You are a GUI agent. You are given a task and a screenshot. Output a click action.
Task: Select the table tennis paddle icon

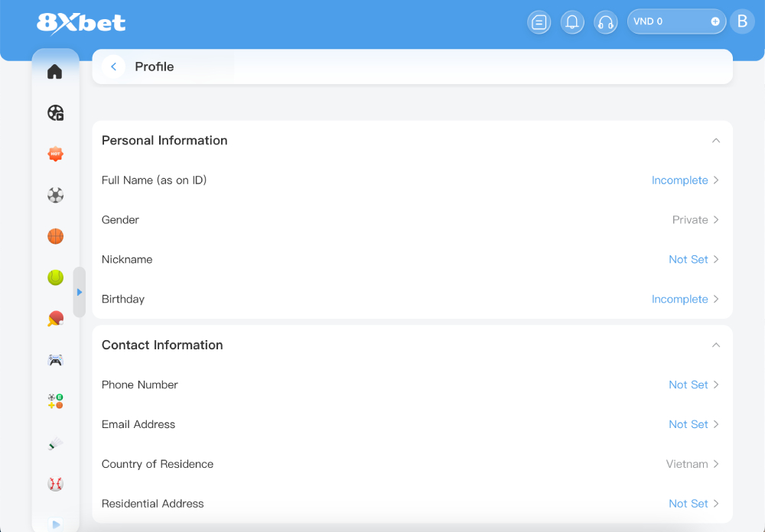point(55,319)
